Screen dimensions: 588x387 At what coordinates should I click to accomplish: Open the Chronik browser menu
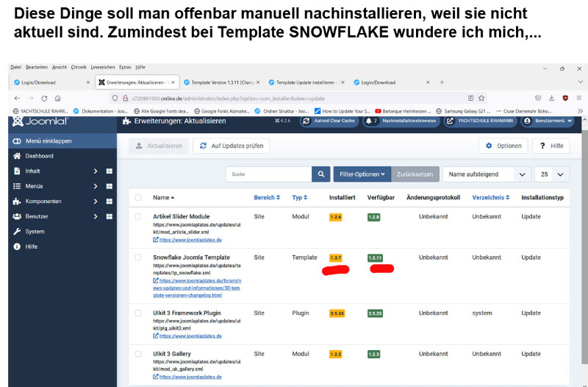pos(79,67)
